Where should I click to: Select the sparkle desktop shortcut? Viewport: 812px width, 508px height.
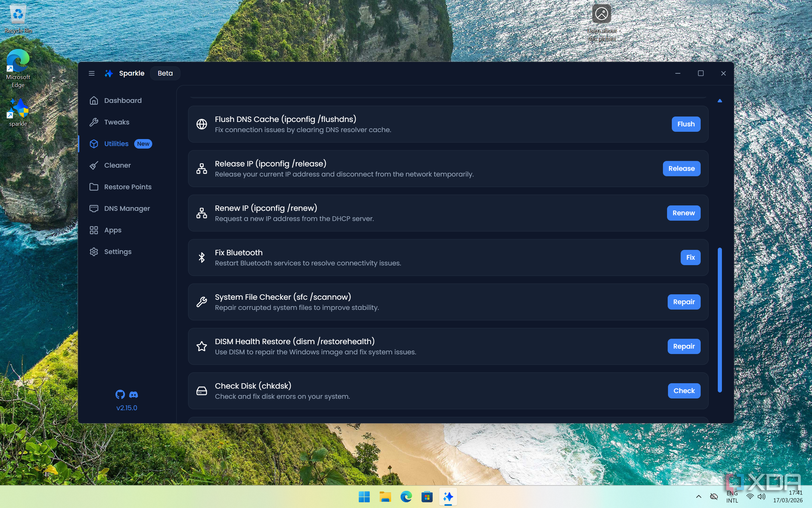(x=18, y=112)
